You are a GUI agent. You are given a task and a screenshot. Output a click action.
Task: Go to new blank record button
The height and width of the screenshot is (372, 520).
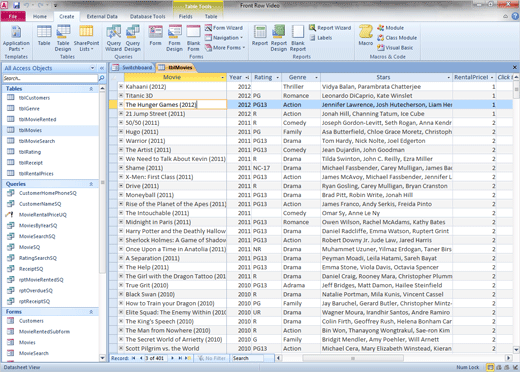tap(188, 358)
